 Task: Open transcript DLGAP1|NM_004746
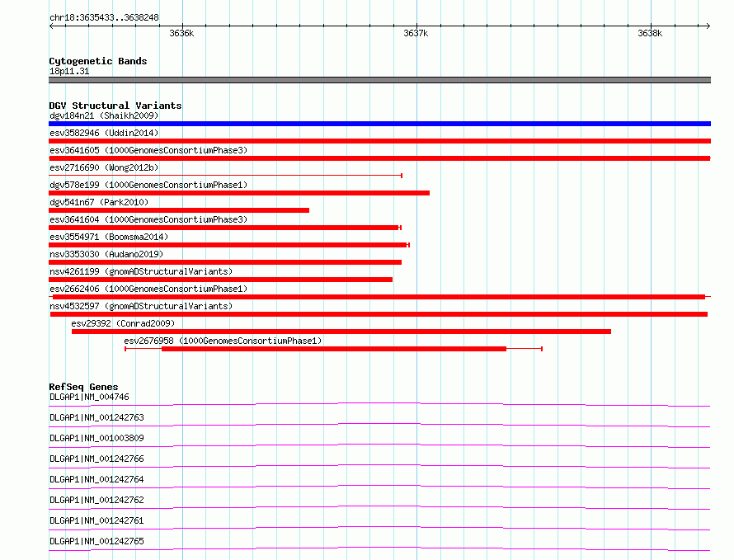(89, 397)
